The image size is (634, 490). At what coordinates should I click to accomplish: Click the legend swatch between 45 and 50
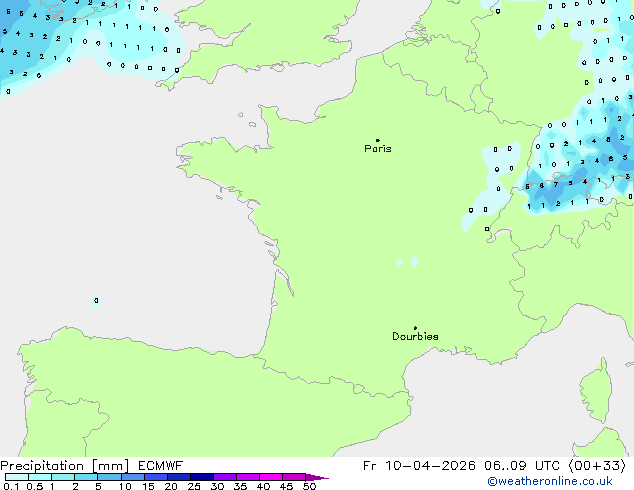point(294,477)
